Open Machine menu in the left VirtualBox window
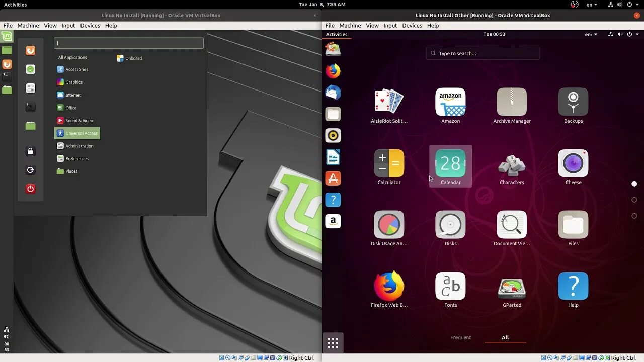 coord(28,25)
